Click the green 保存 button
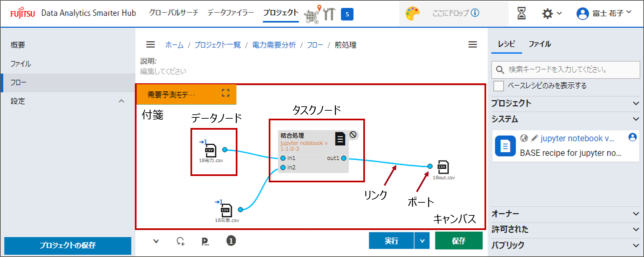 point(459,241)
